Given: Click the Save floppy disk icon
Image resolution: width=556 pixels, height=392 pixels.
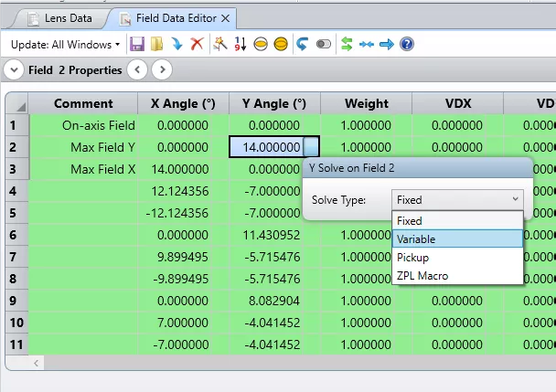Looking at the screenshot, I should tap(137, 44).
